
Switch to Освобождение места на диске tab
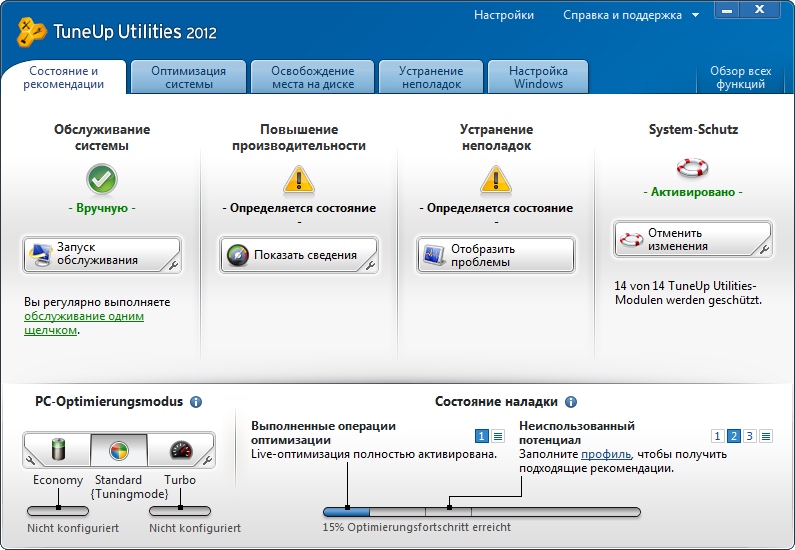click(313, 78)
